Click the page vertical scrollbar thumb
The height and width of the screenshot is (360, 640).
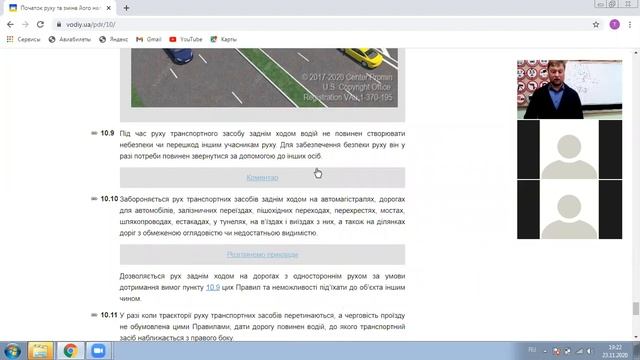[x=636, y=309]
